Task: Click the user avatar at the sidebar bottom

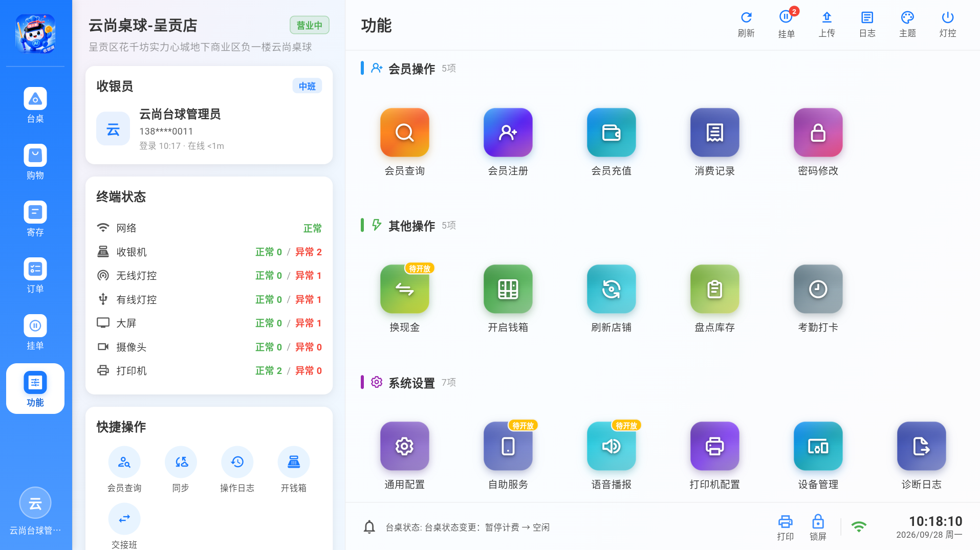Action: [x=35, y=503]
